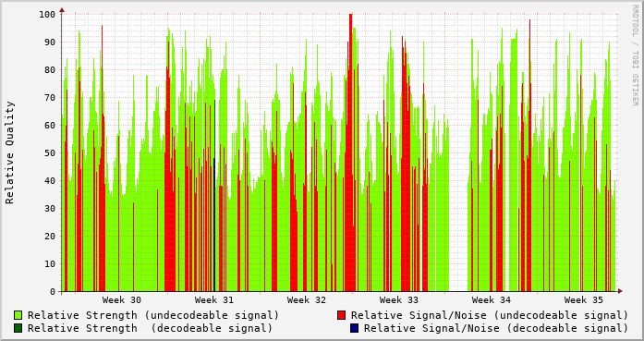Click the Week 34 axis label
This screenshot has height=341, width=644.
(x=492, y=300)
